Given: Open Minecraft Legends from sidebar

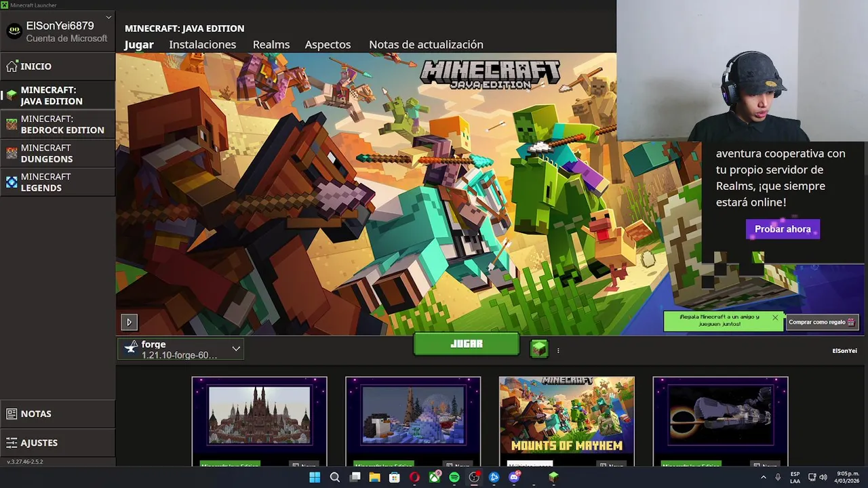Looking at the screenshot, I should click(x=58, y=182).
